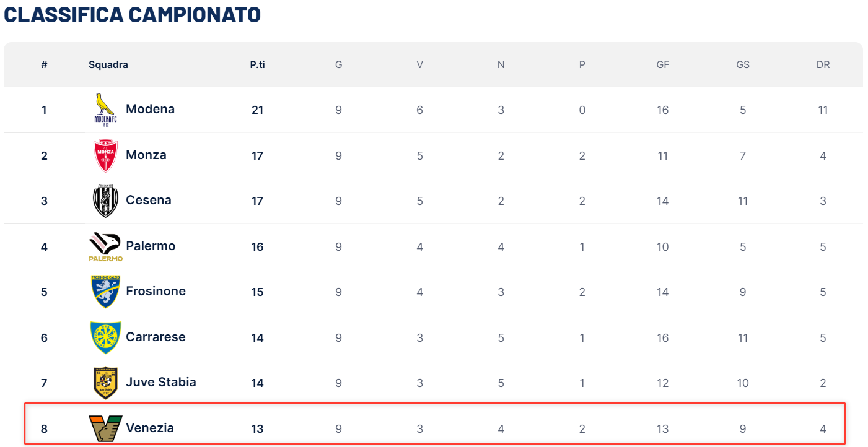Open the Palermo team name link
This screenshot has height=447, width=868.
tap(151, 246)
